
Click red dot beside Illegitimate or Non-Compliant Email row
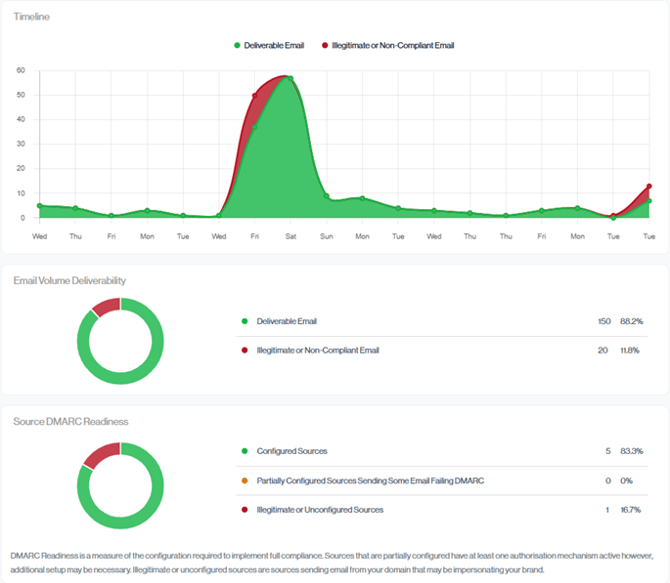tap(243, 350)
